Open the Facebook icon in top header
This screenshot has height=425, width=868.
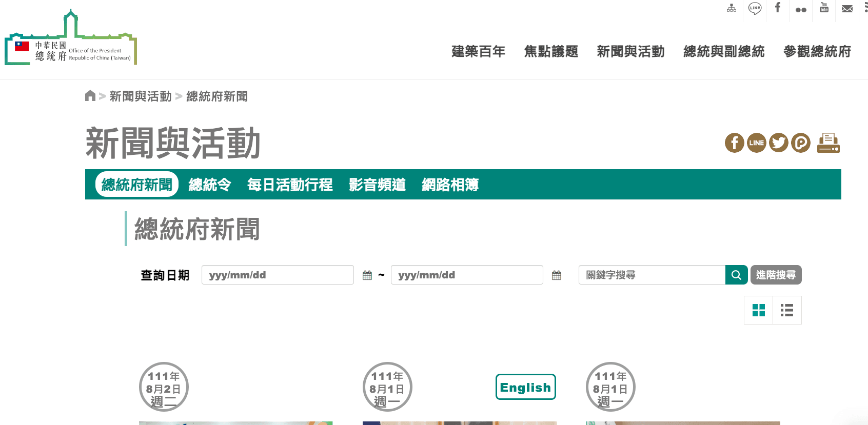click(778, 8)
